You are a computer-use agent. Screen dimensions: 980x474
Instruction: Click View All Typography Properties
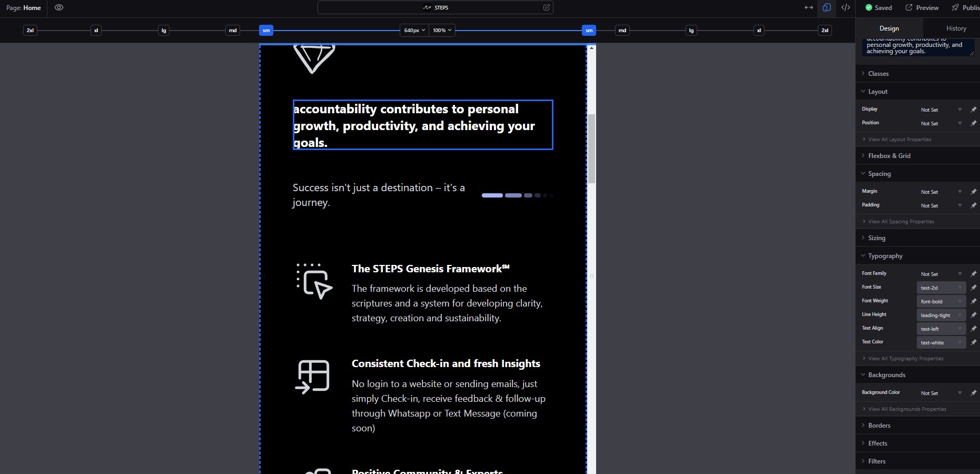coord(906,359)
